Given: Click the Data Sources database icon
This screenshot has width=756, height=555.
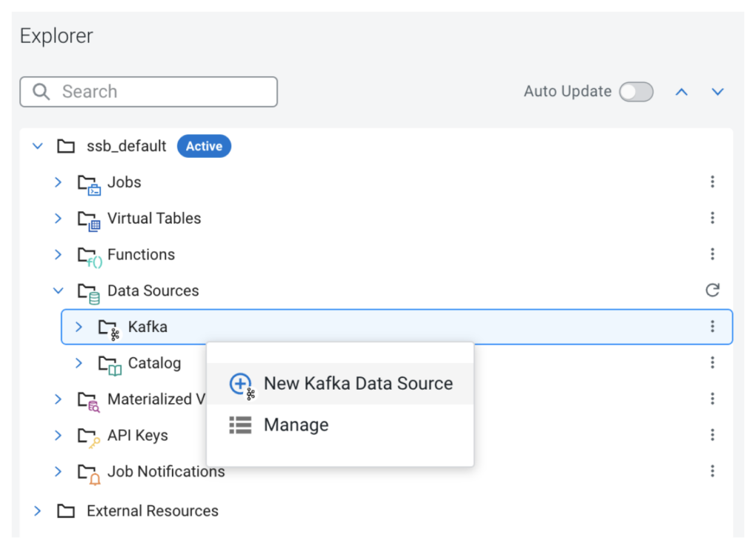Looking at the screenshot, I should (x=89, y=290).
